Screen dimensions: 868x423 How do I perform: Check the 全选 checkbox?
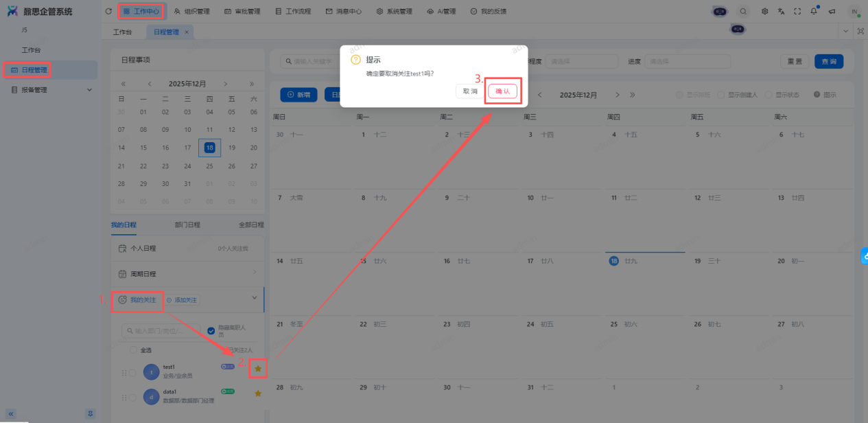133,350
